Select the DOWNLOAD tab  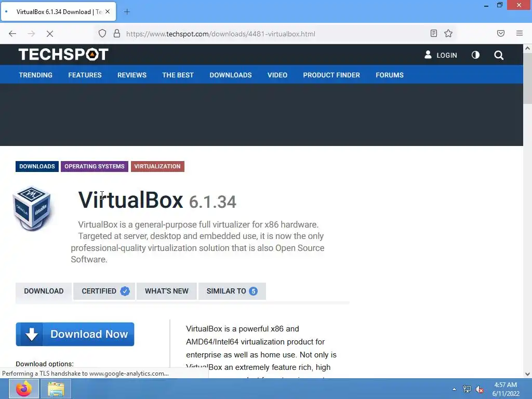point(44,291)
